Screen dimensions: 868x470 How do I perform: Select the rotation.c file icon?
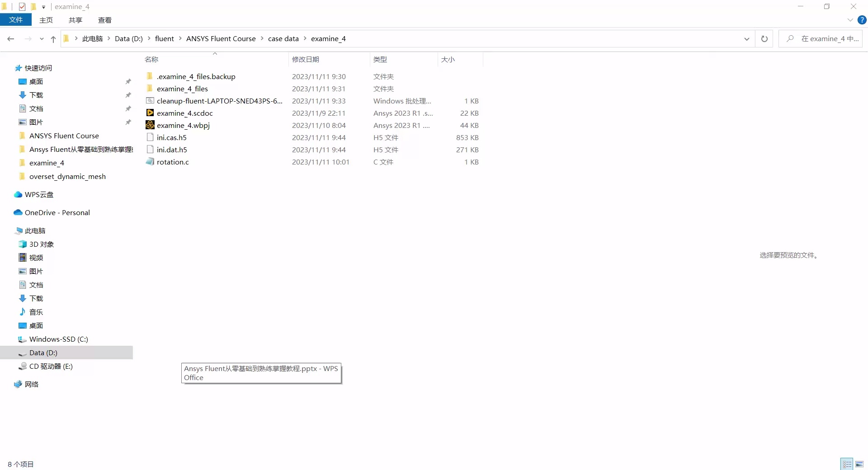(x=150, y=162)
